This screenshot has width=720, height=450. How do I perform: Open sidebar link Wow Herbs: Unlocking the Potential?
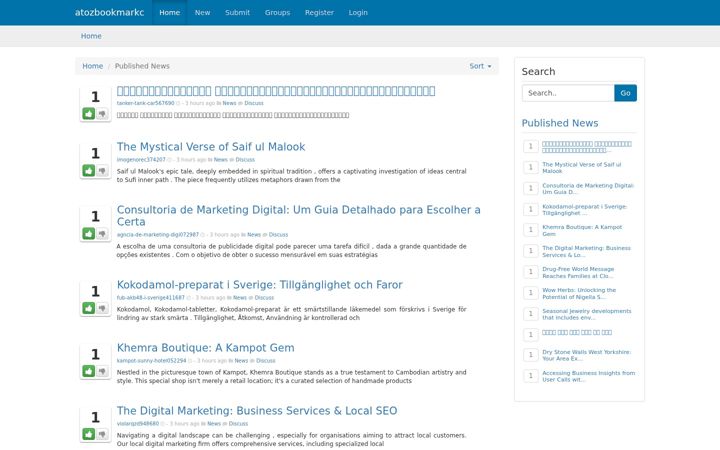point(579,293)
